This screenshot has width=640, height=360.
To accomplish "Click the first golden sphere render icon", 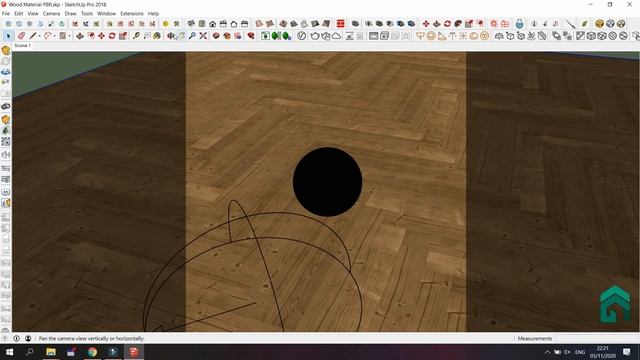I will click(x=599, y=24).
